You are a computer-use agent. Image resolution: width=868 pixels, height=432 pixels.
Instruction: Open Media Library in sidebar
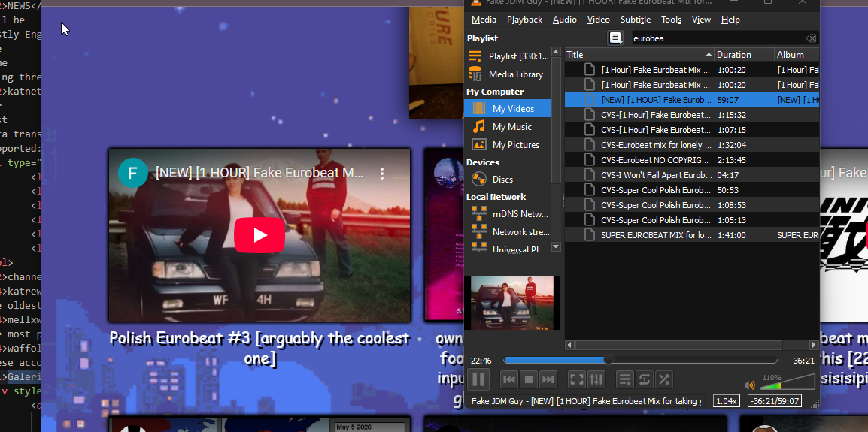(x=515, y=74)
